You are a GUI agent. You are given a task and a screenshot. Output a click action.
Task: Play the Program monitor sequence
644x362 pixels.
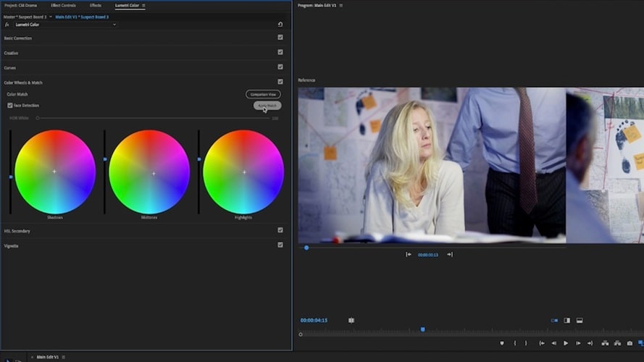point(566,343)
